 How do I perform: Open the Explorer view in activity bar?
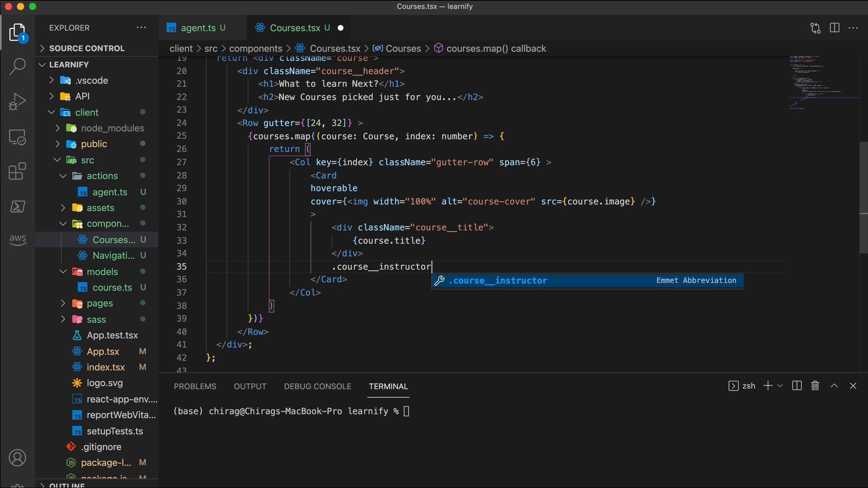(x=17, y=33)
